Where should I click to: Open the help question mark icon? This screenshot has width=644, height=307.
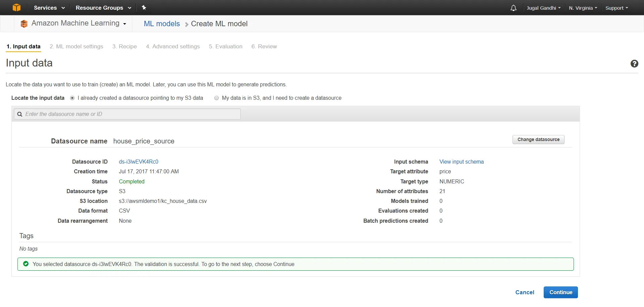point(634,63)
